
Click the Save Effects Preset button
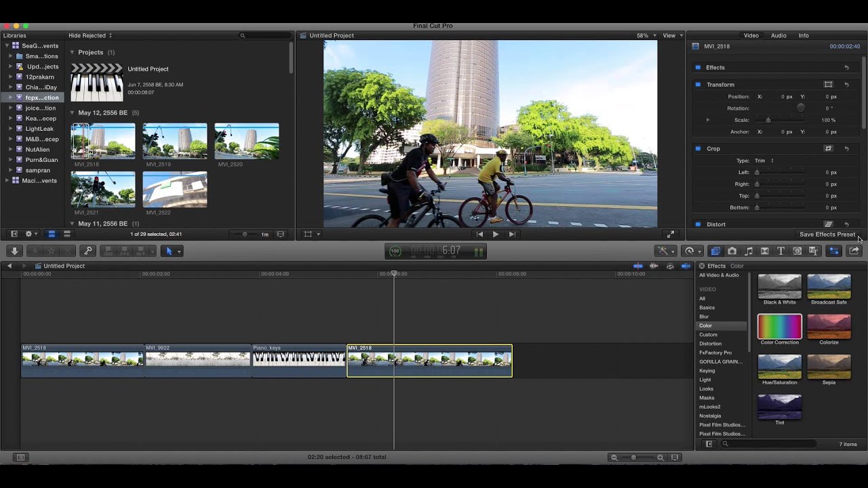[827, 235]
